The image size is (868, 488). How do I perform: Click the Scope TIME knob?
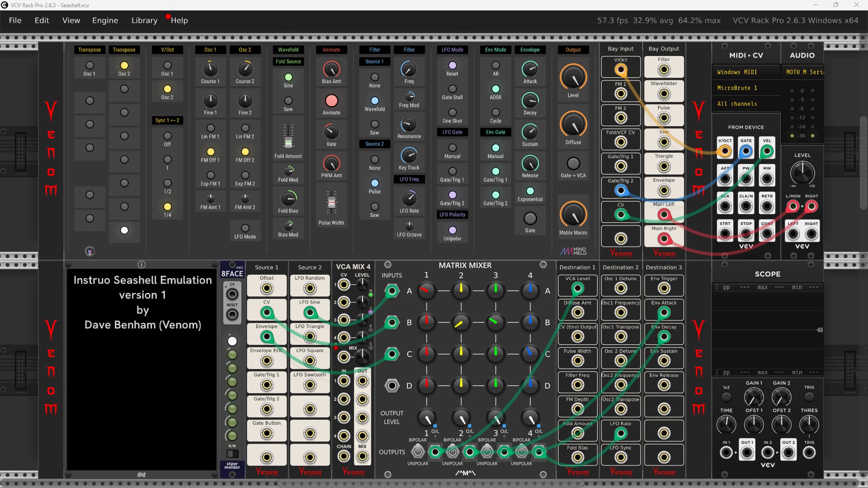[726, 425]
